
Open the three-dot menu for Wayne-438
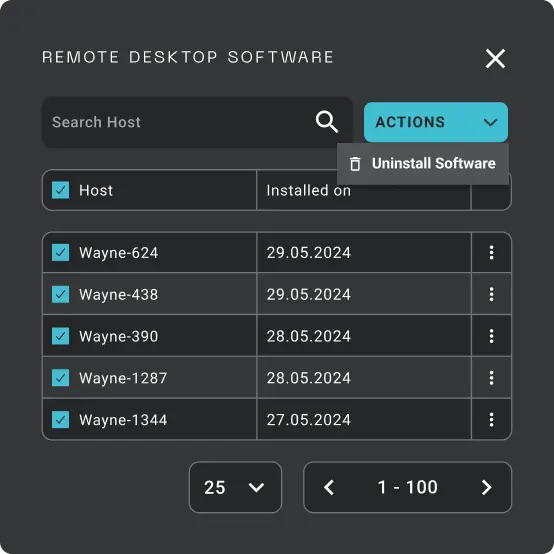(491, 294)
